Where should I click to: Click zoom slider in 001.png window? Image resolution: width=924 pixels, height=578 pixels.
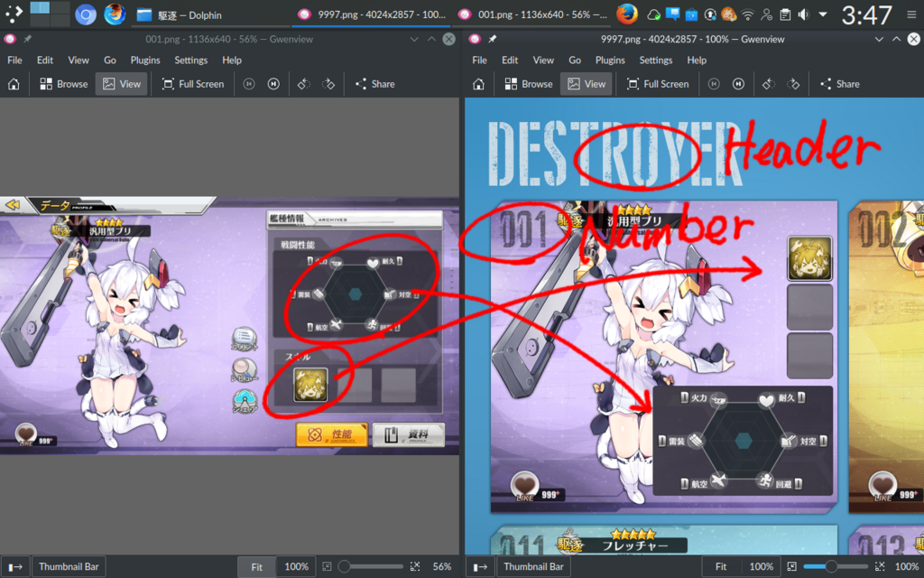373,567
